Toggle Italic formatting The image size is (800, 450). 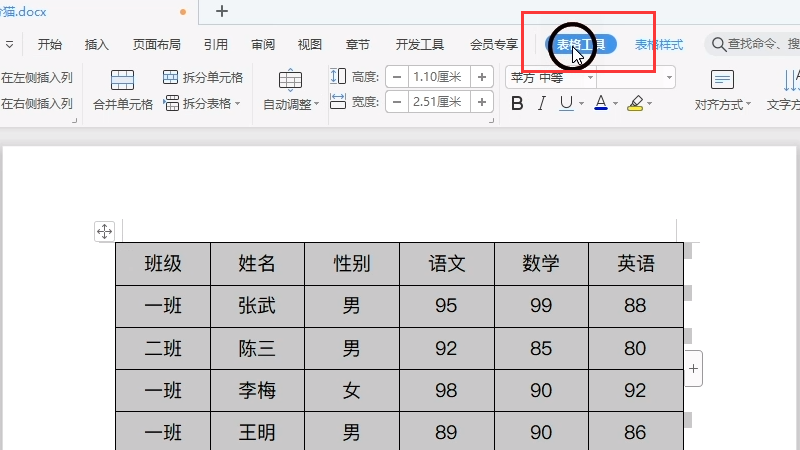pyautogui.click(x=542, y=103)
